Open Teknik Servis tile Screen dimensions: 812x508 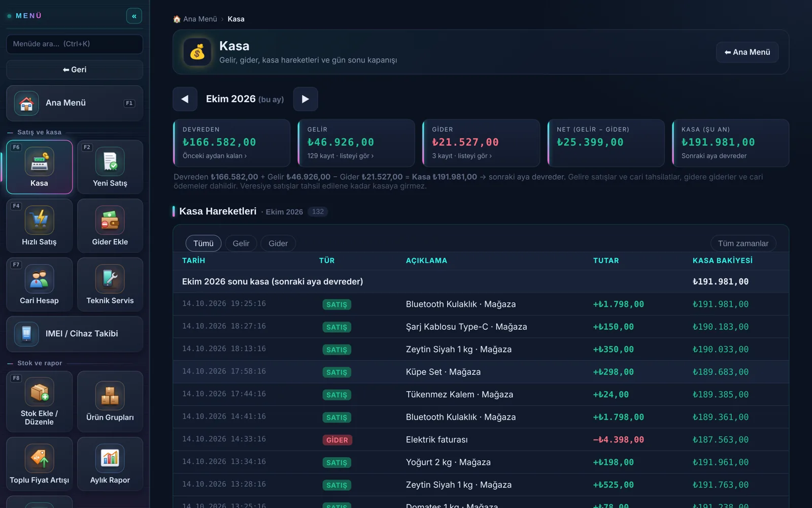(110, 284)
